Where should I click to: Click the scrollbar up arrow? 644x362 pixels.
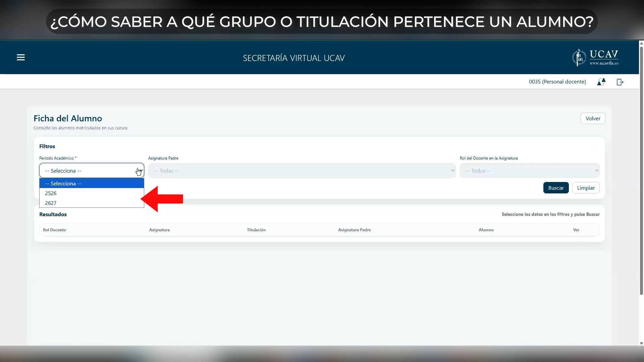[641, 43]
